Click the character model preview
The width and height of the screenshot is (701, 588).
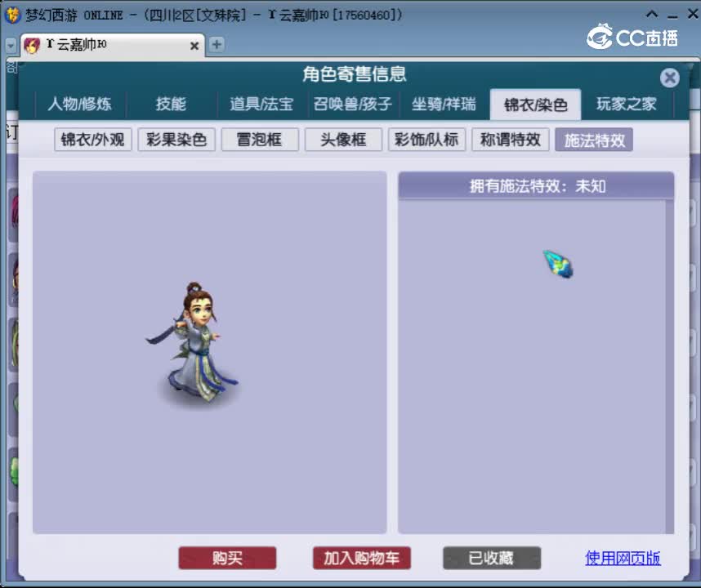pos(193,344)
